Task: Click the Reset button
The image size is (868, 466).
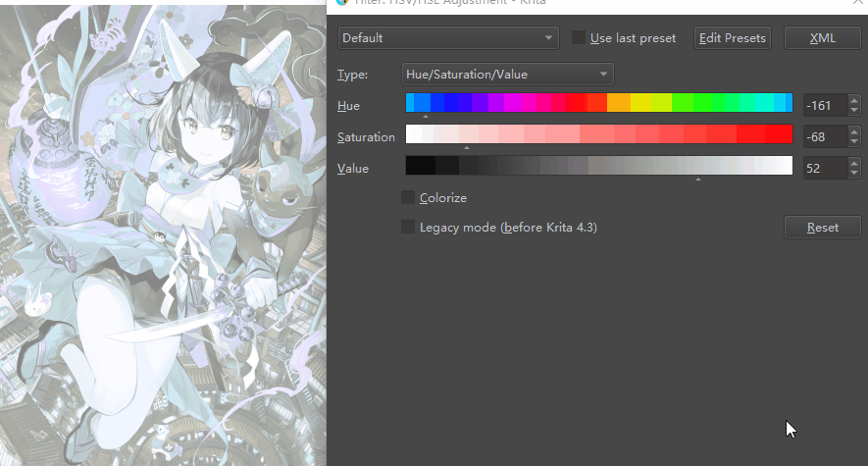Action: click(x=823, y=228)
